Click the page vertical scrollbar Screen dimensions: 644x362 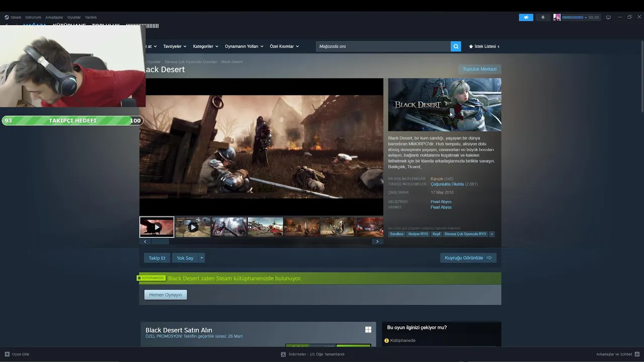(x=641, y=75)
